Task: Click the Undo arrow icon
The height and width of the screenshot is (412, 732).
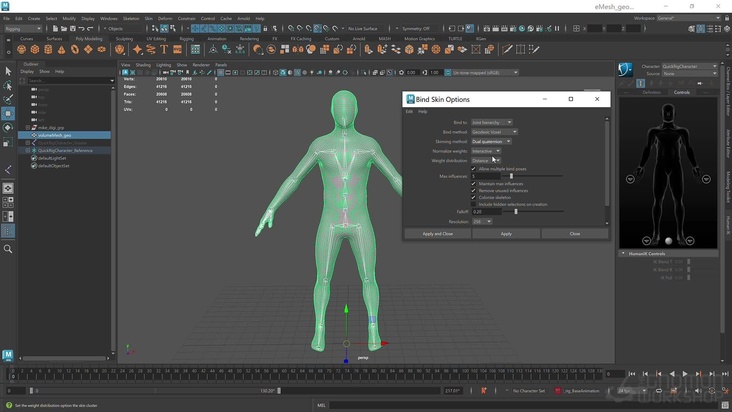Action: coord(81,28)
